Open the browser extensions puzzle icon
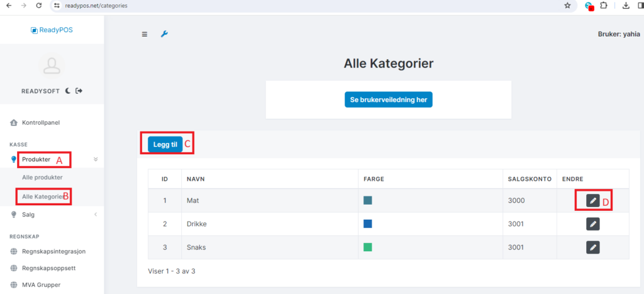This screenshot has width=644, height=294. tap(604, 6)
